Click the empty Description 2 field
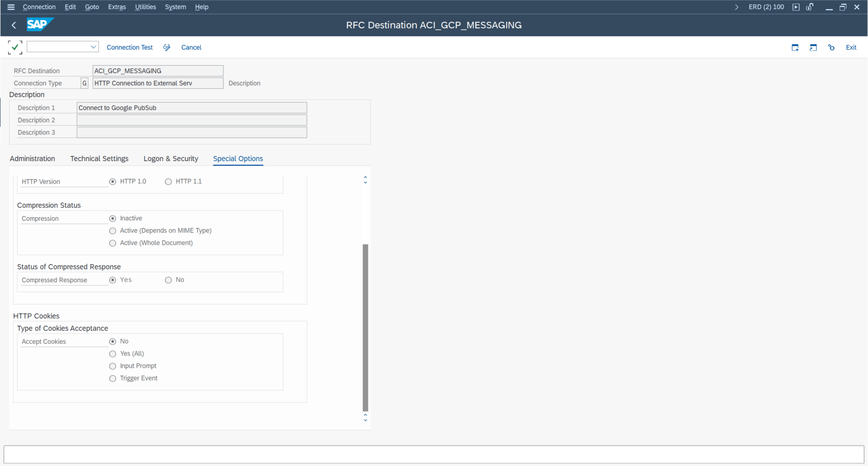 point(192,120)
